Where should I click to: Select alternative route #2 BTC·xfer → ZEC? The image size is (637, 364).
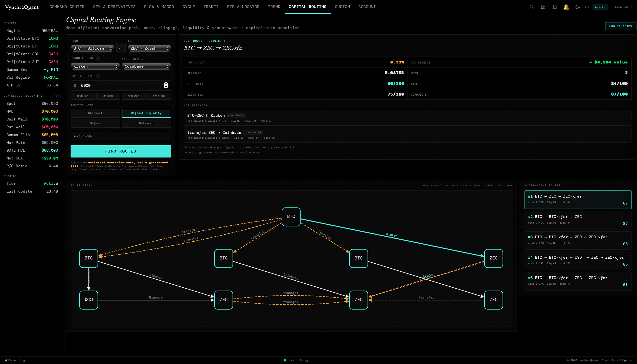point(578,220)
